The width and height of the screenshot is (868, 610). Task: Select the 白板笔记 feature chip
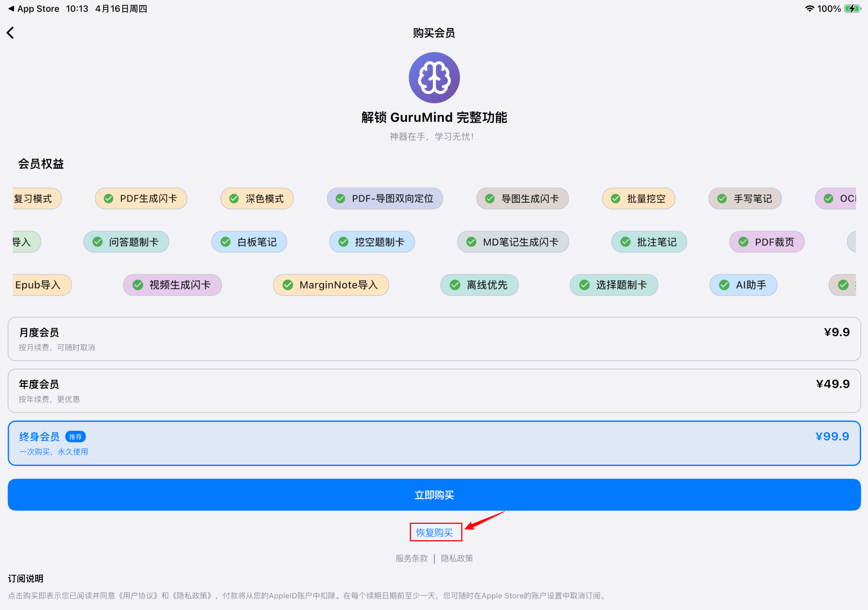pyautogui.click(x=249, y=242)
